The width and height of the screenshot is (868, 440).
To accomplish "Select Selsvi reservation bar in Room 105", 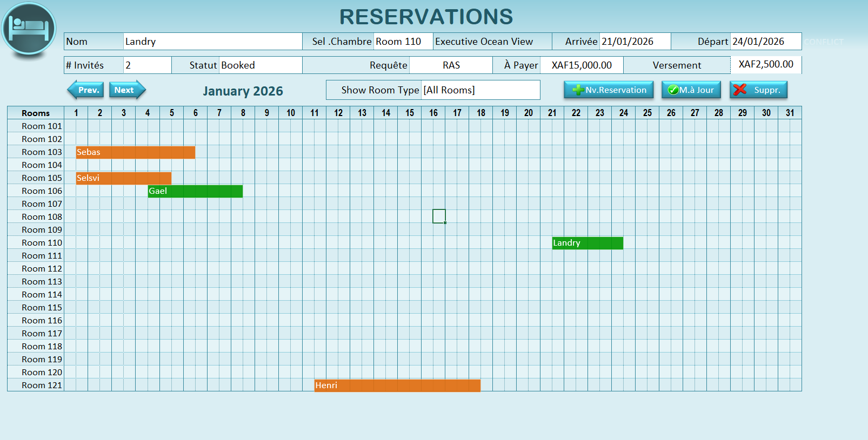I will (123, 178).
